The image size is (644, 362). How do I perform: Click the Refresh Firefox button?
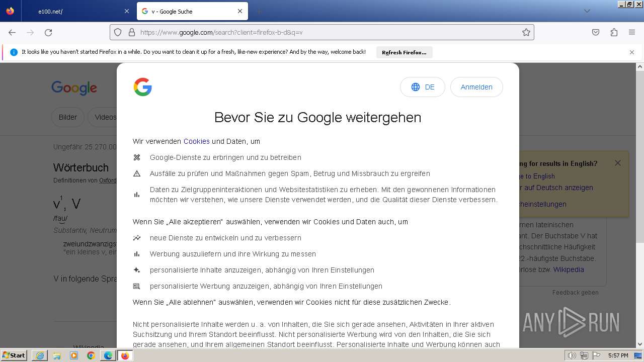pyautogui.click(x=404, y=52)
